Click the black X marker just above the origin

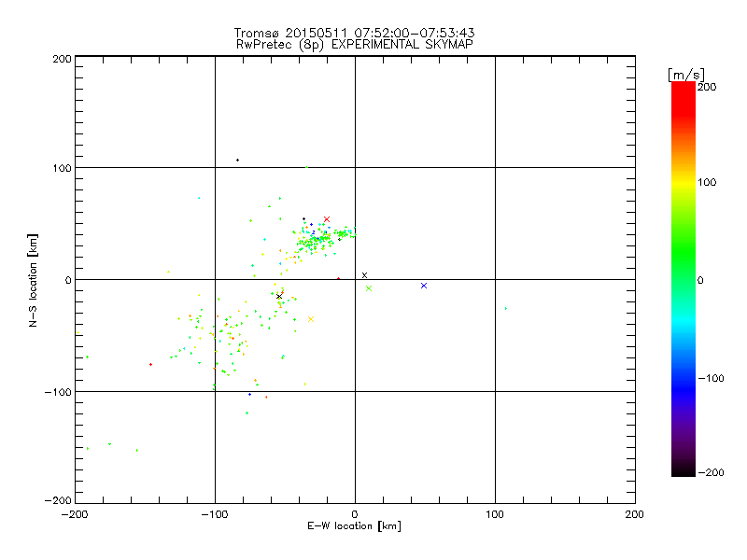[364, 275]
